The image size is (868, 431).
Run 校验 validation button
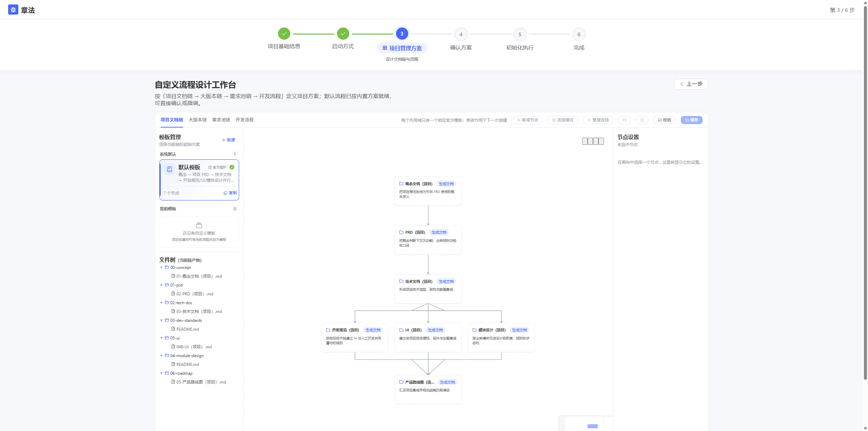point(665,120)
